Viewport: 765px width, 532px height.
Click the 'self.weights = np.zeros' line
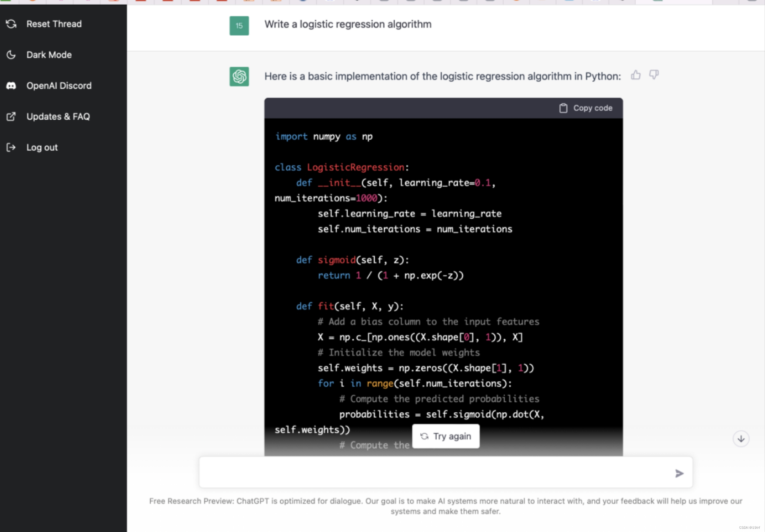click(x=426, y=368)
